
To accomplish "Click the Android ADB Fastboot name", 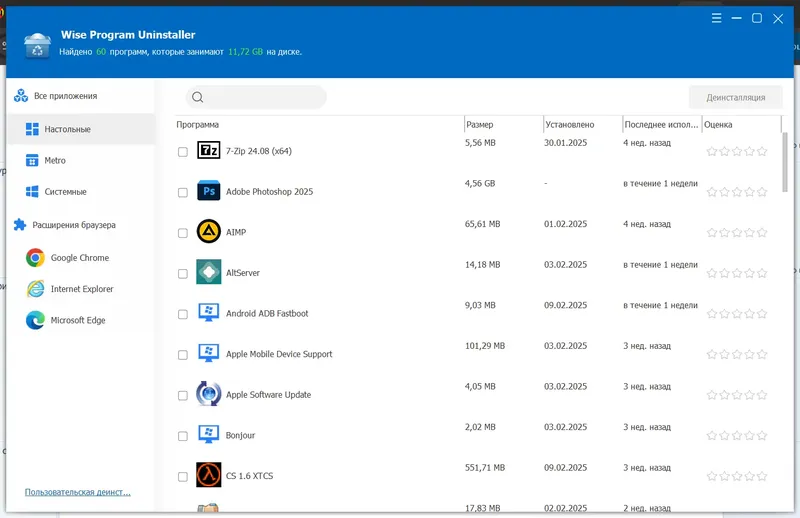I will click(267, 313).
